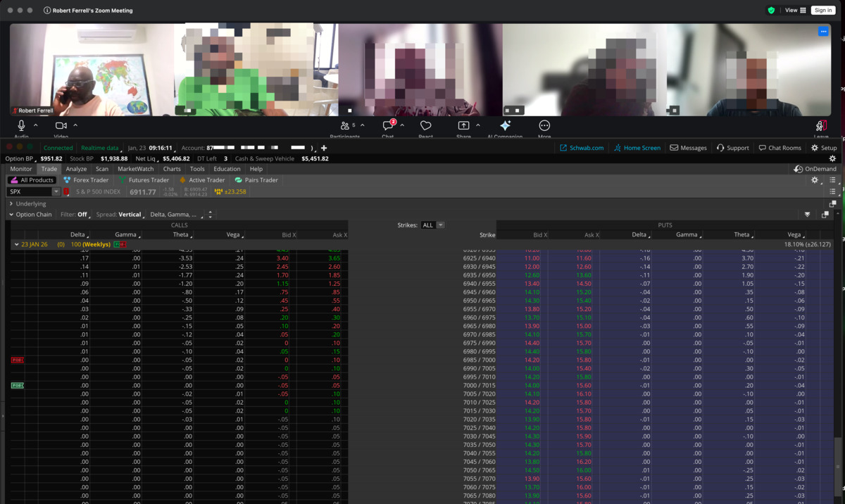Collapse the 23 JAN 26 expiration row
The height and width of the screenshot is (504, 845).
[16, 244]
